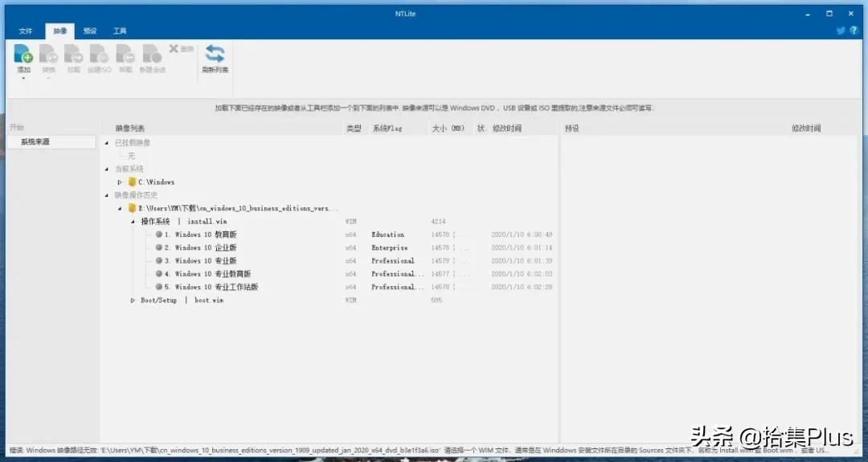Viewport: 868px width, 462px height.
Task: Click 修改时间 header in the right presets panel
Action: 806,129
